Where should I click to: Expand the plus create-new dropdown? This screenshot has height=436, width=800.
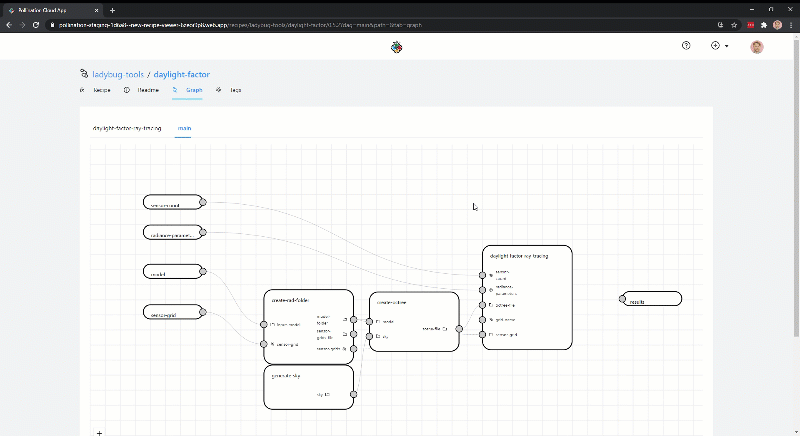coord(719,46)
